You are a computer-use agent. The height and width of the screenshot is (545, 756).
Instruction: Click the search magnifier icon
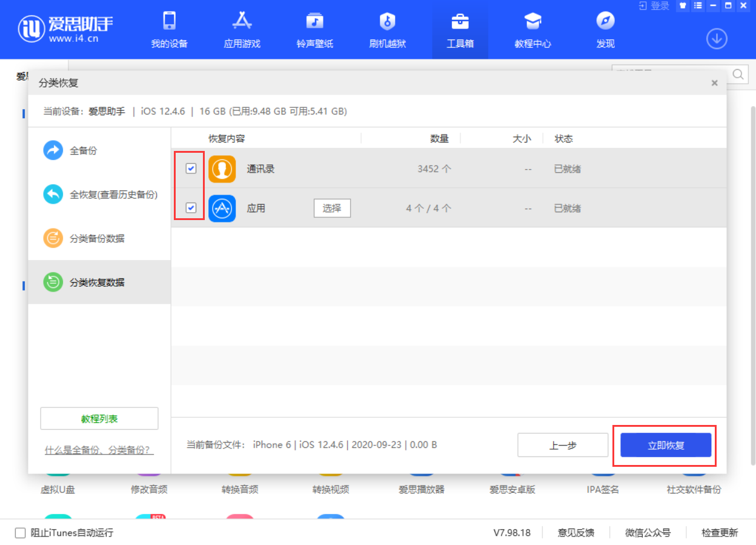(x=737, y=74)
